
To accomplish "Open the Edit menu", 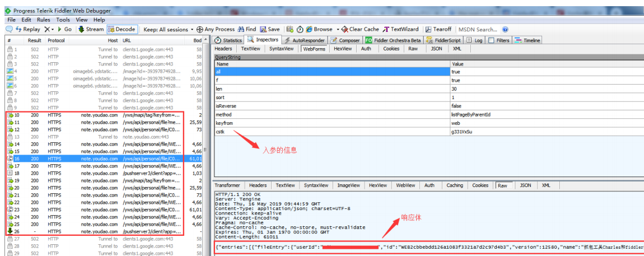I will 26,20.
